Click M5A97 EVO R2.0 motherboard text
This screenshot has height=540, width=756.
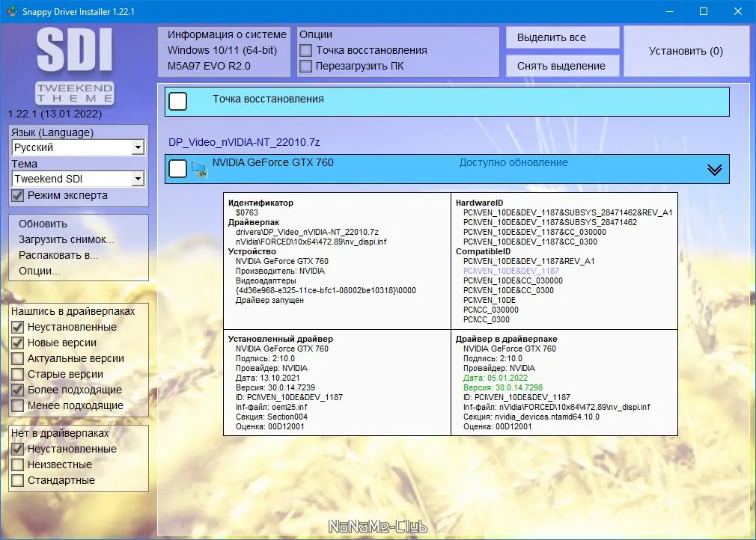pos(209,66)
